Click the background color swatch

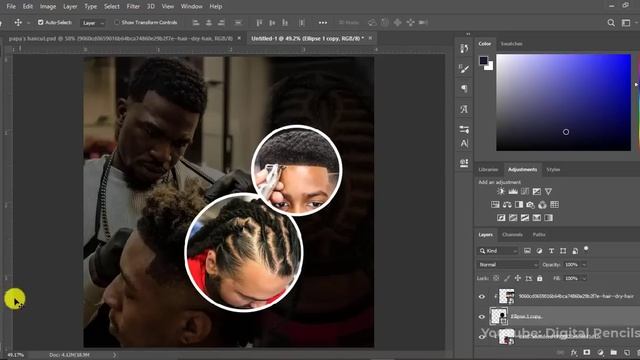tap(490, 67)
